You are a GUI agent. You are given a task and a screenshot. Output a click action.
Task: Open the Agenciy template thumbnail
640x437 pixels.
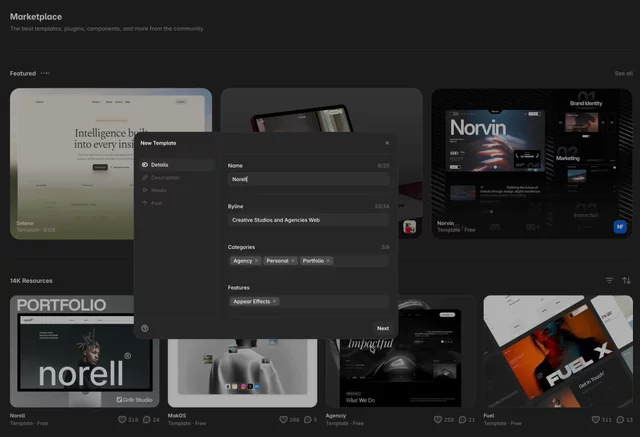[400, 373]
